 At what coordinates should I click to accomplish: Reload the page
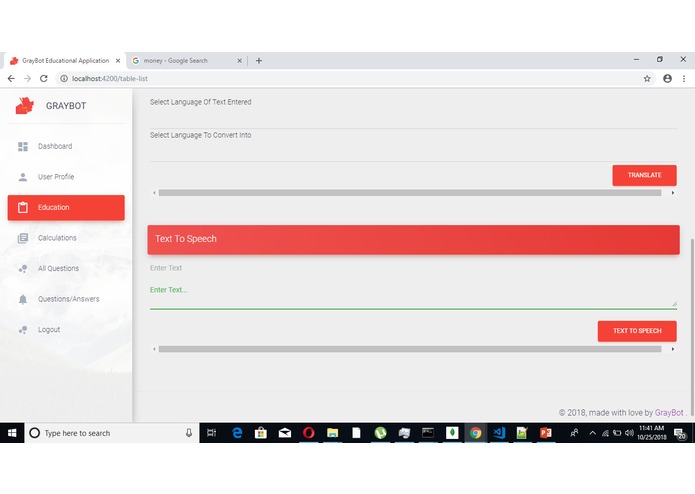(x=43, y=78)
